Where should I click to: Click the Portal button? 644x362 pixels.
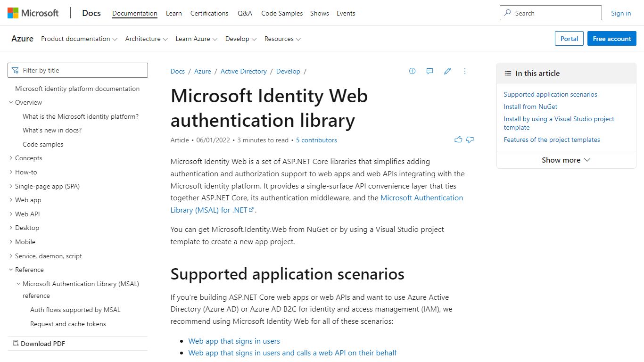click(570, 39)
